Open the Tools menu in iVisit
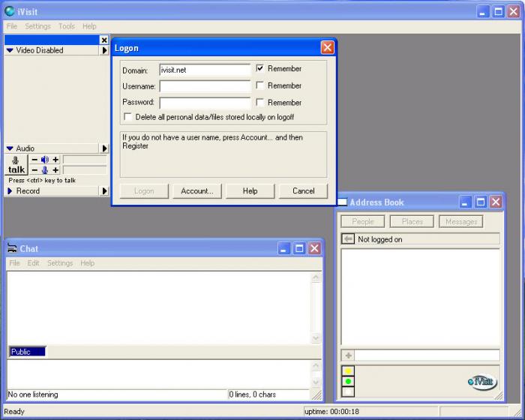The height and width of the screenshot is (420, 525). coord(67,26)
